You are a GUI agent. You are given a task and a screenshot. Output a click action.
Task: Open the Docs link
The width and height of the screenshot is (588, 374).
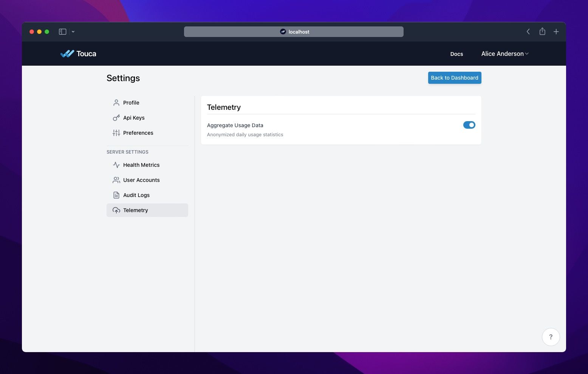pyautogui.click(x=456, y=54)
